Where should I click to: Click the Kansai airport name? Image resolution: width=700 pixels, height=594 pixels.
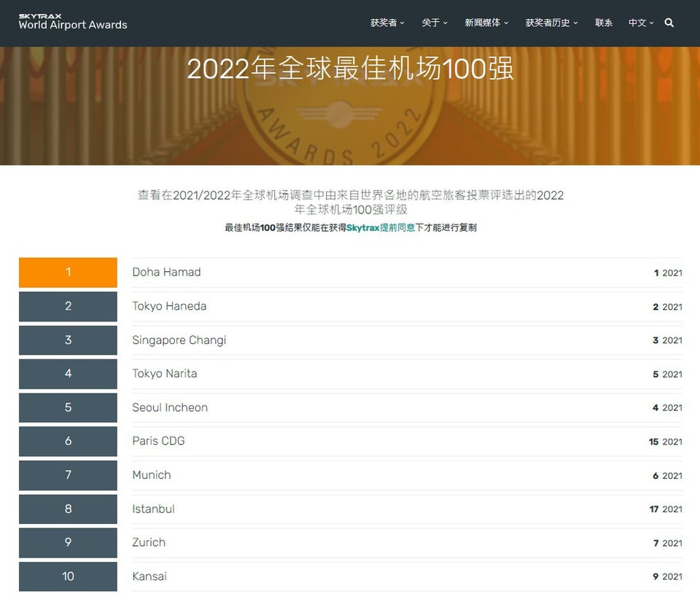[x=149, y=577]
